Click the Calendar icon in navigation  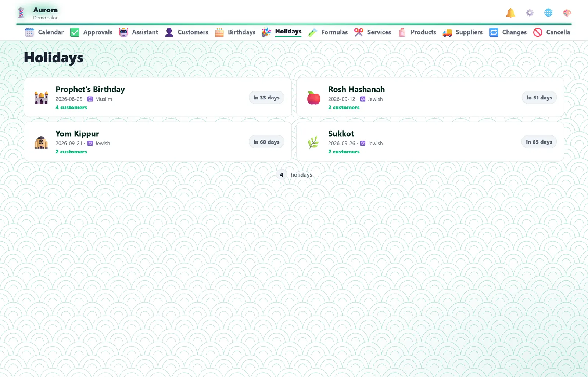[x=29, y=32]
